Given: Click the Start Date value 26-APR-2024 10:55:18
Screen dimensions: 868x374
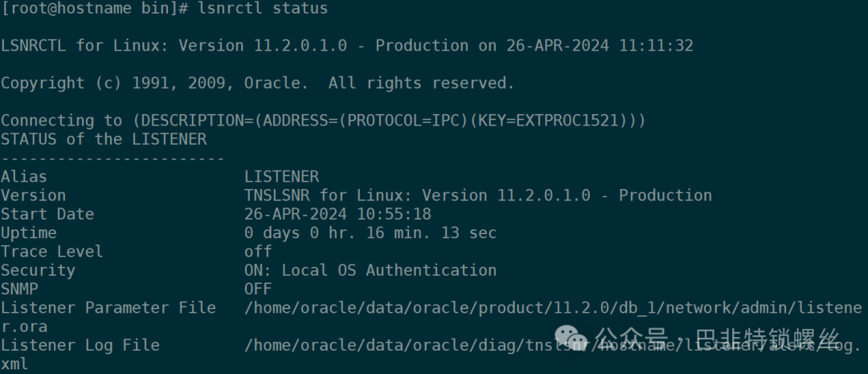Looking at the screenshot, I should click(338, 215).
